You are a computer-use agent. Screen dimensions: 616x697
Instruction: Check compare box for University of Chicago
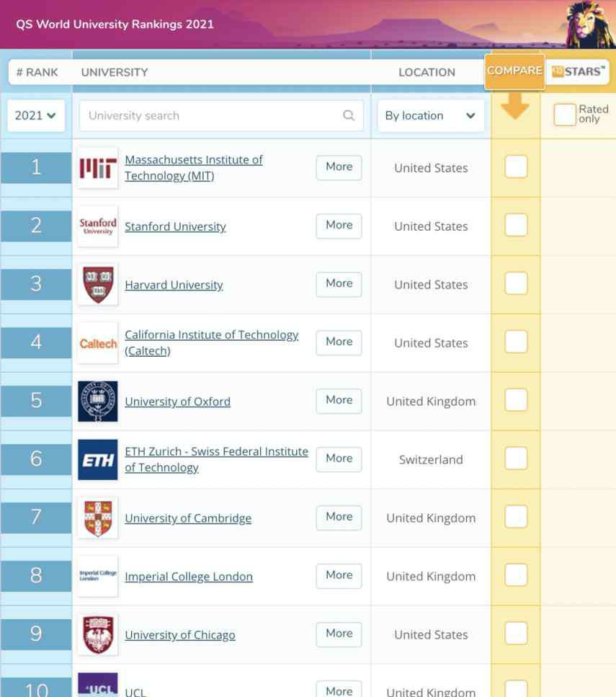click(x=516, y=633)
